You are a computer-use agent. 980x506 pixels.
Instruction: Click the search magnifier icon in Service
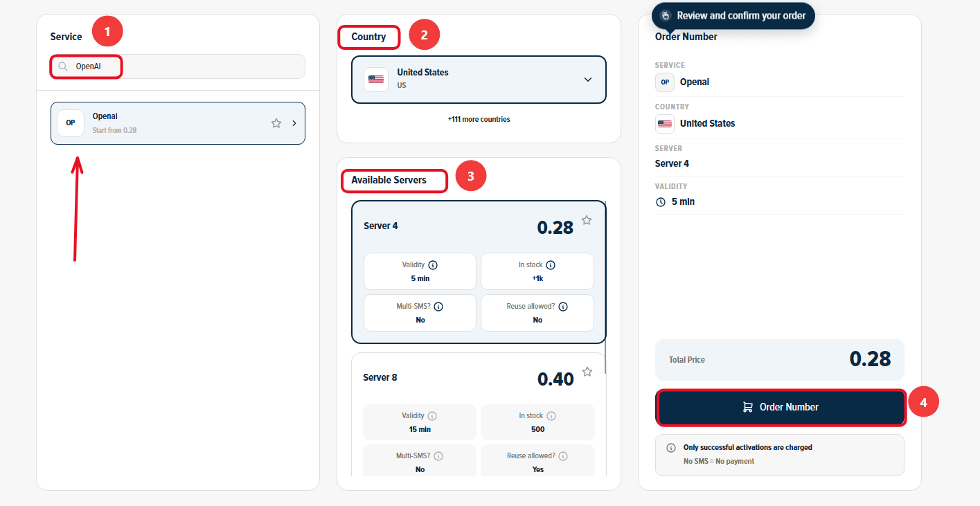63,66
